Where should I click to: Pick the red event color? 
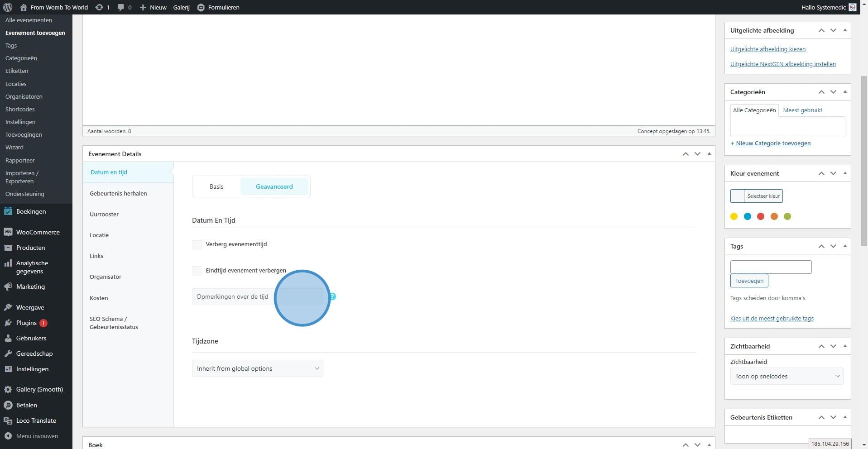(x=761, y=216)
